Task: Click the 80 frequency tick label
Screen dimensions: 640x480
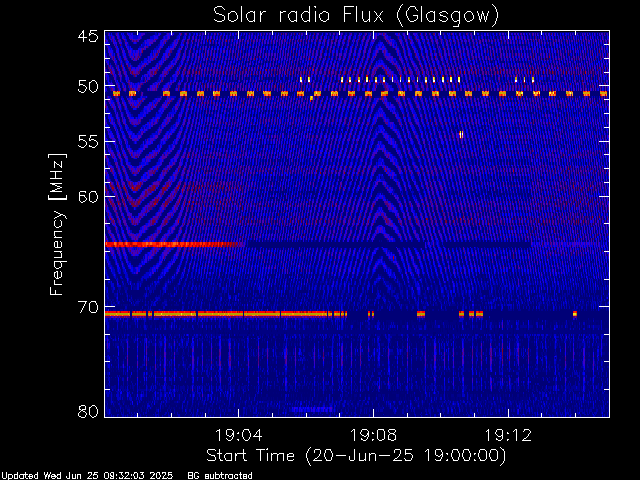Action: point(88,411)
